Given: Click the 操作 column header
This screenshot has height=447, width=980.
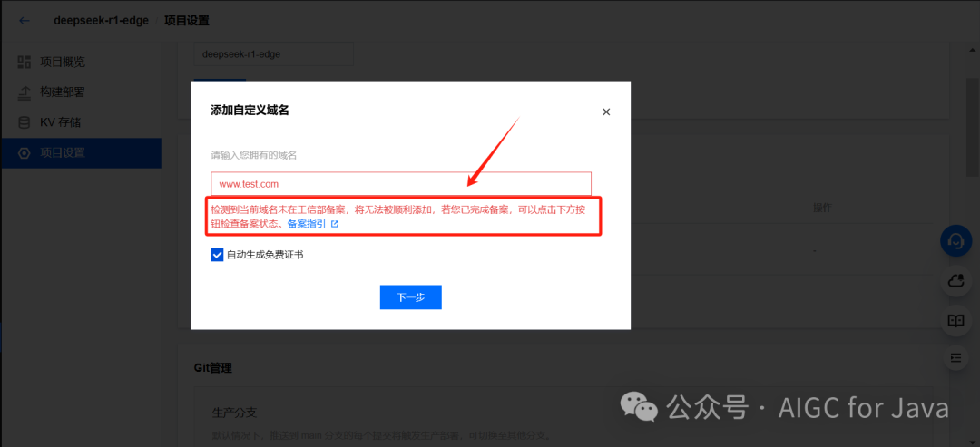Looking at the screenshot, I should pos(822,208).
